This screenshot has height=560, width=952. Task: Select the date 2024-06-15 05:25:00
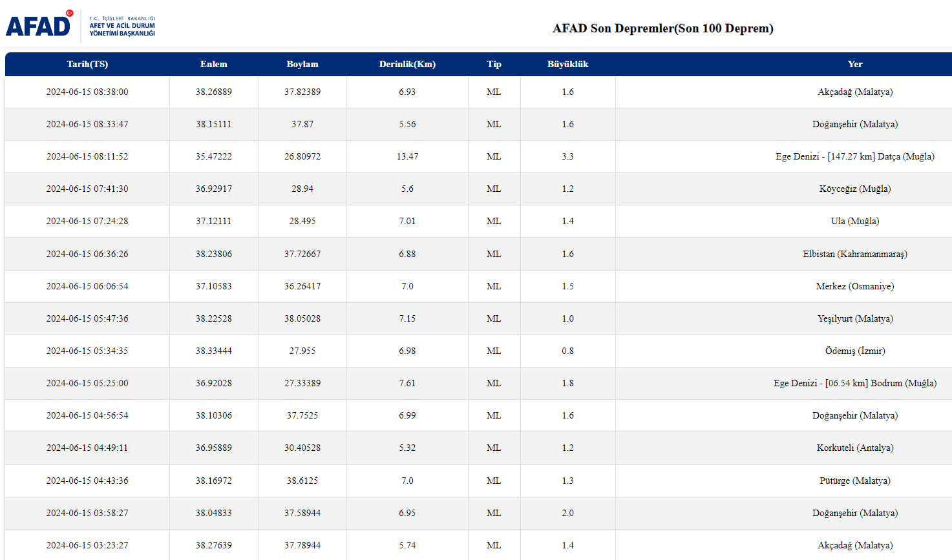click(87, 383)
